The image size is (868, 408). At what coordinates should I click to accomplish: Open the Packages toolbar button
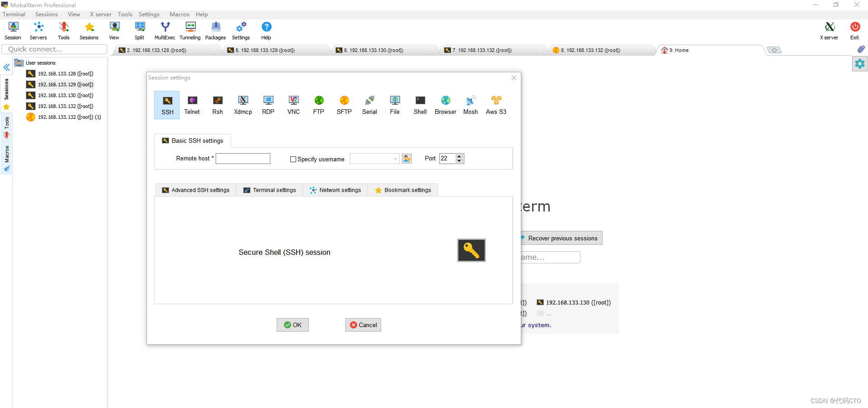[216, 31]
